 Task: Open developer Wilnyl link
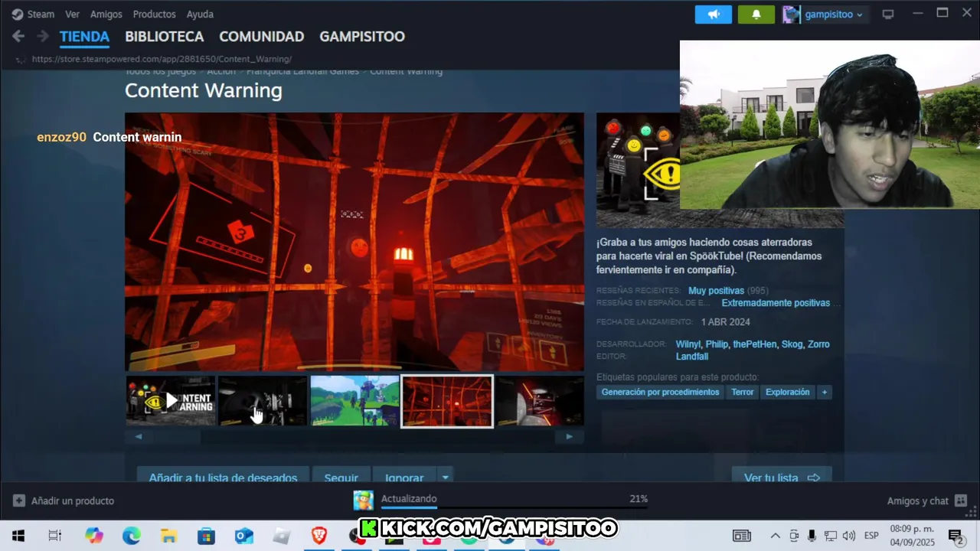tap(687, 344)
